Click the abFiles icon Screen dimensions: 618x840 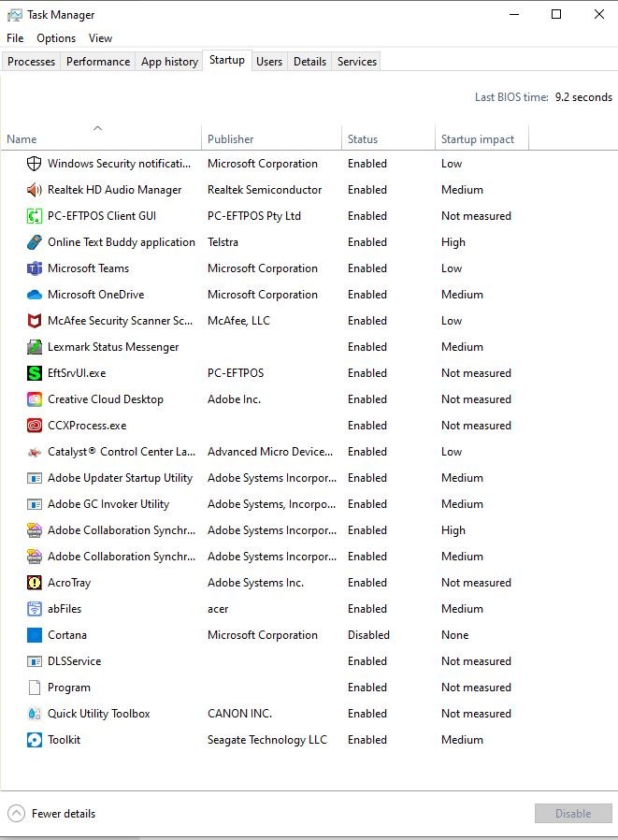pos(35,609)
